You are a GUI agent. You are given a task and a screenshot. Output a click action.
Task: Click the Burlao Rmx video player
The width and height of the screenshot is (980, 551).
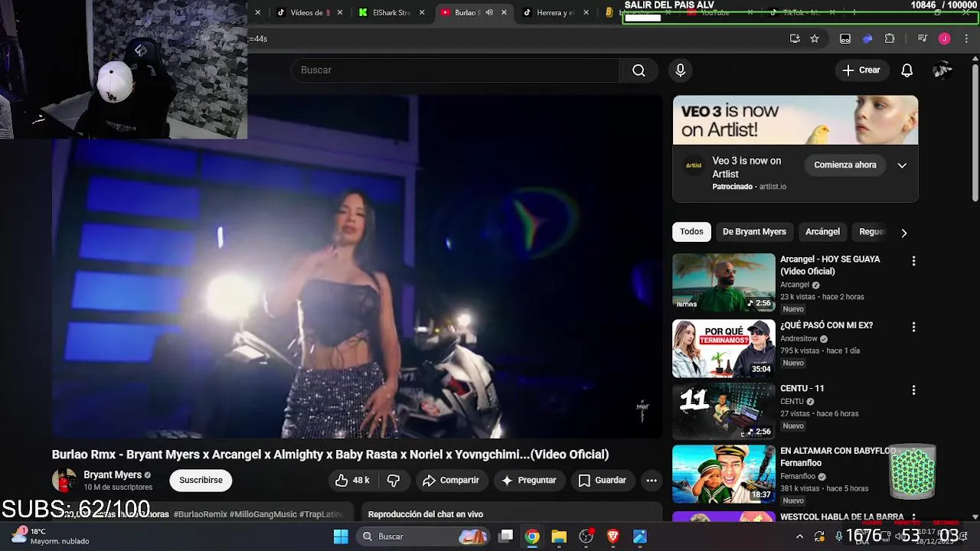(357, 268)
